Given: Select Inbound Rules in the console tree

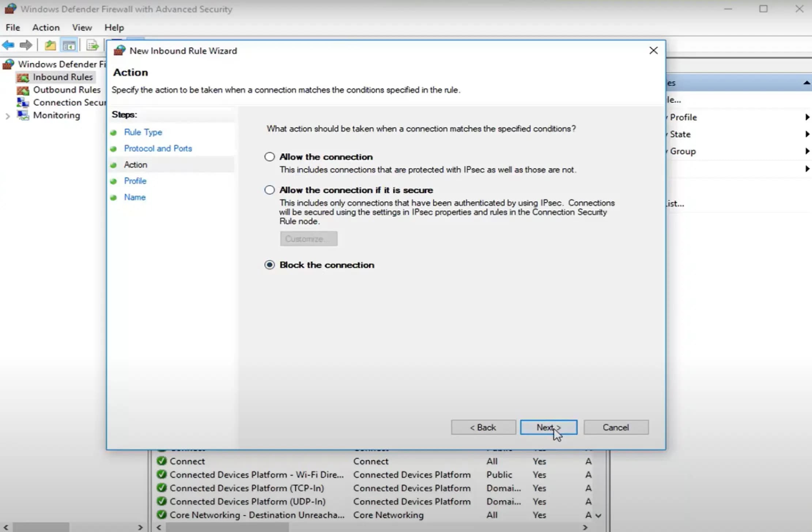Looking at the screenshot, I should click(x=63, y=77).
